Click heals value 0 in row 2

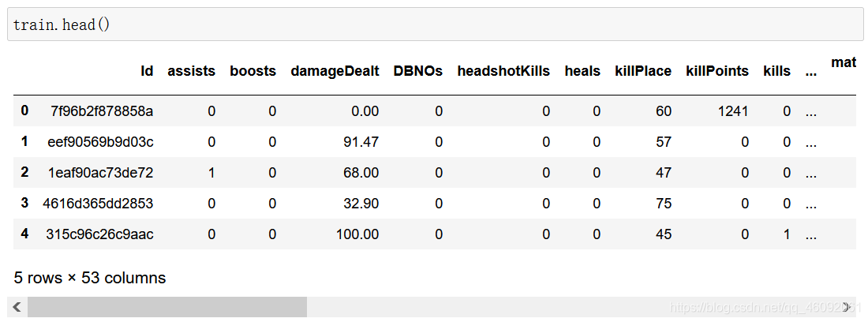tap(597, 173)
